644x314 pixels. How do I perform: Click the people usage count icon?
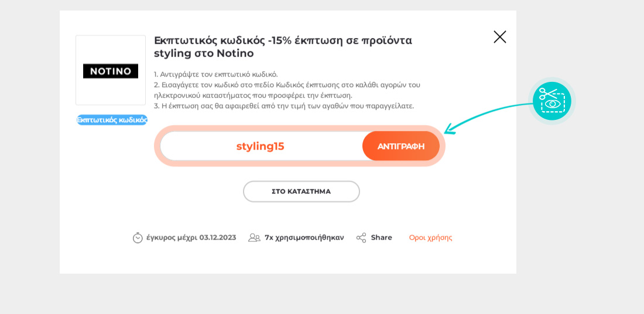254,237
